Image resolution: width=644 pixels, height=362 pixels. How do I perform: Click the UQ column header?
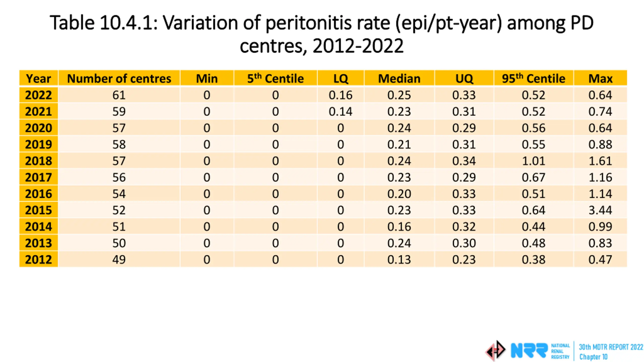tap(464, 78)
